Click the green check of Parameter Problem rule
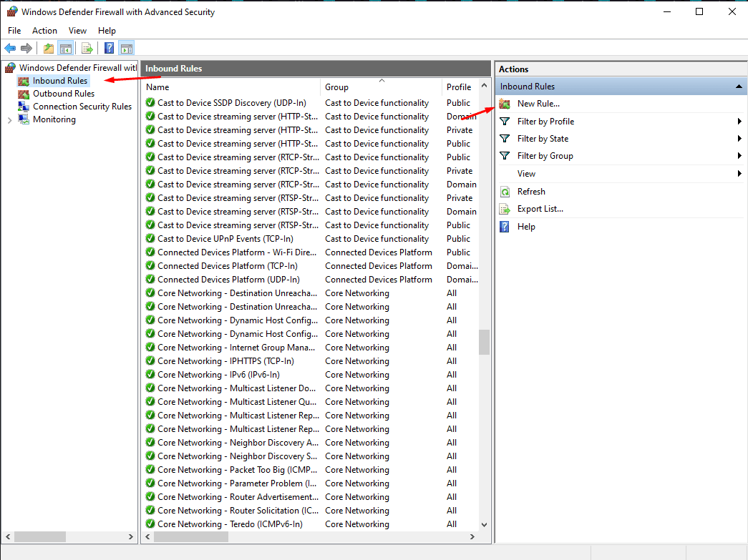Image resolution: width=748 pixels, height=560 pixels. click(150, 483)
